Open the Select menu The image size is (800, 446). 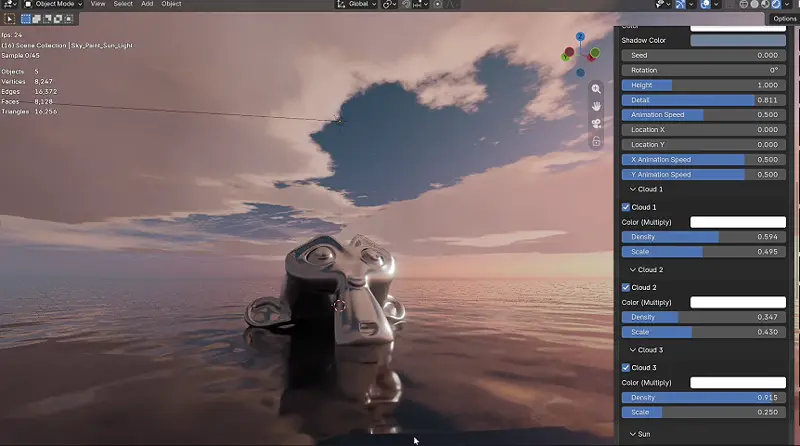pyautogui.click(x=123, y=4)
